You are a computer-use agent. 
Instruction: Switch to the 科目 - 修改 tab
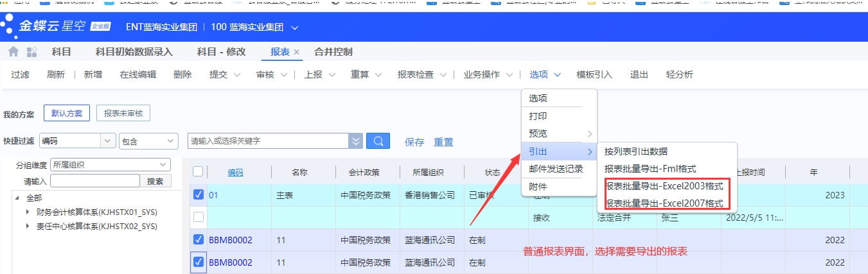tap(222, 52)
